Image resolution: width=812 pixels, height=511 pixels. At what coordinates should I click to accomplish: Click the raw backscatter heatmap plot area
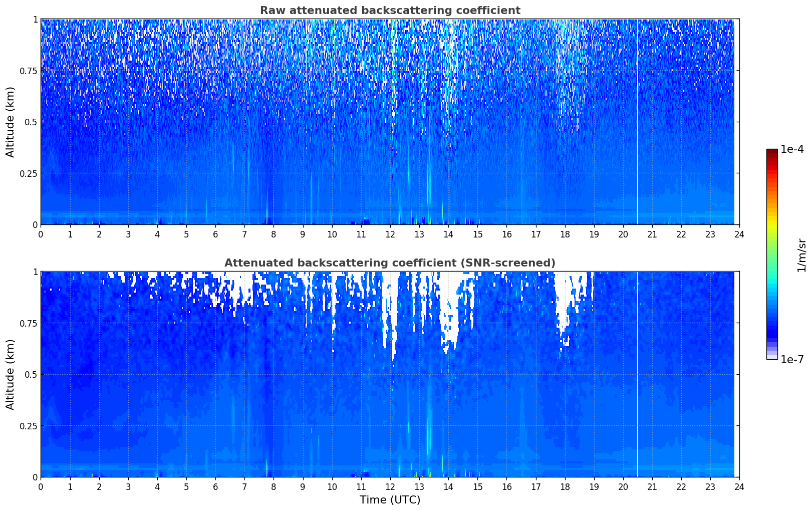[390, 122]
